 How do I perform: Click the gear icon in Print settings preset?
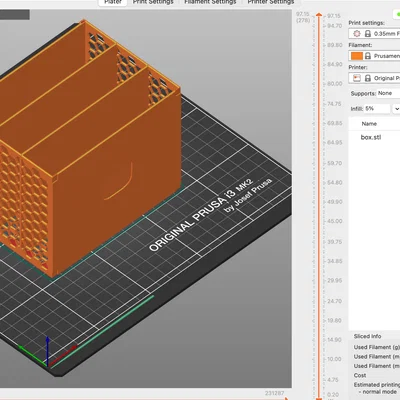click(357, 34)
